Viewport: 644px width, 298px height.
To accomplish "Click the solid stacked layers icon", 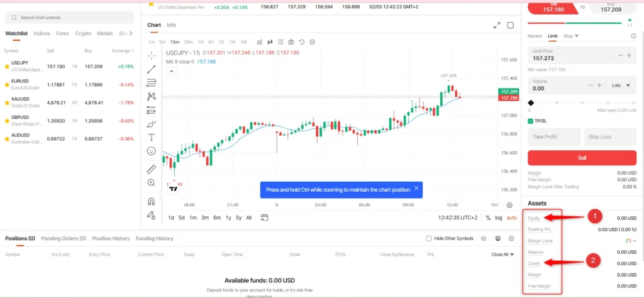I will tap(498, 238).
